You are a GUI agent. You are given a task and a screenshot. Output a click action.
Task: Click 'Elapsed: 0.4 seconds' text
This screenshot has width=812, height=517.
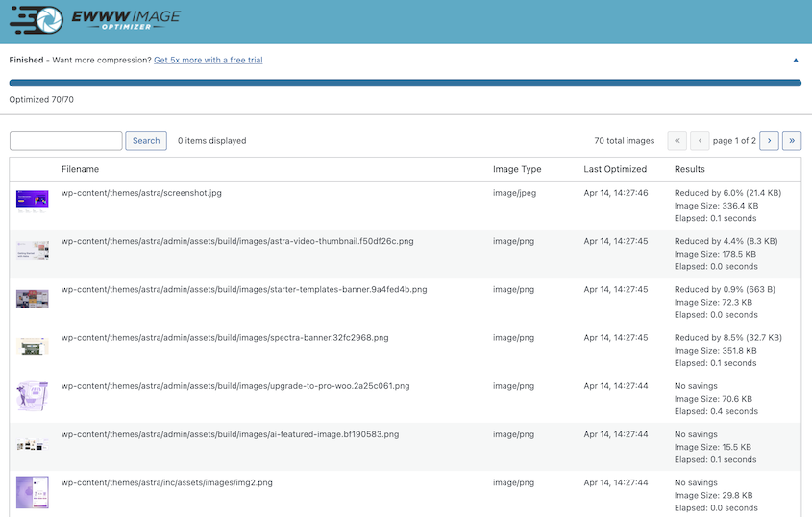coord(716,411)
